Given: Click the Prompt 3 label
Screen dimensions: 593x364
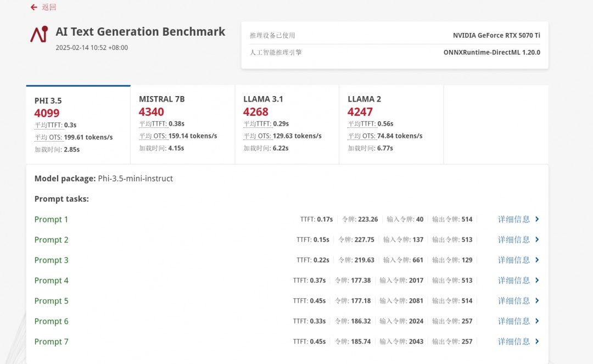Looking at the screenshot, I should click(52, 260).
